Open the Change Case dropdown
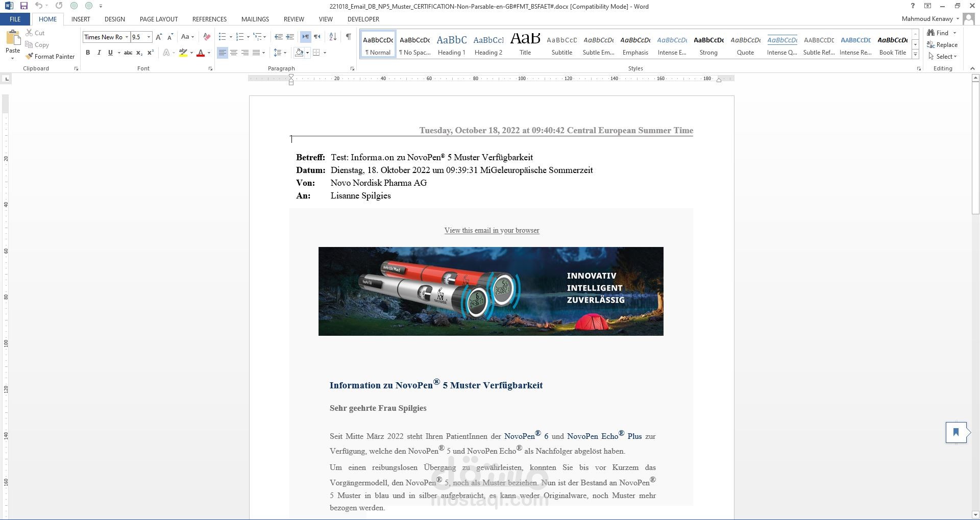This screenshot has width=980, height=520. pos(187,37)
